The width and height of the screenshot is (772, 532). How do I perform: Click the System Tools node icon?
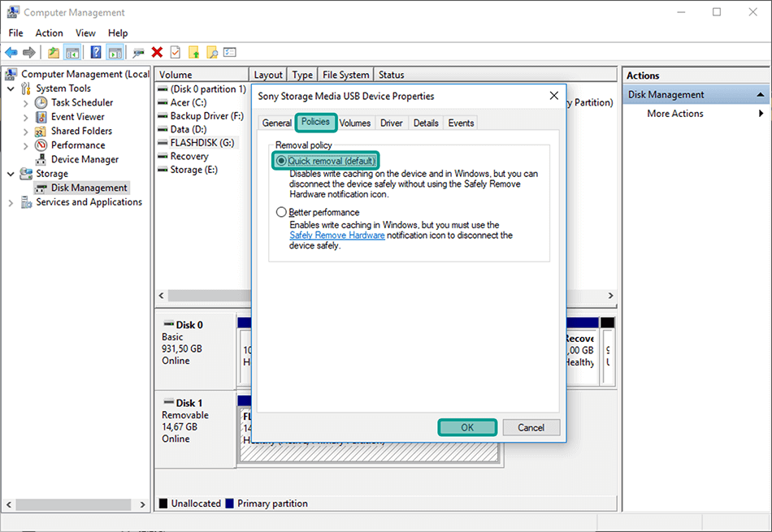[26, 89]
